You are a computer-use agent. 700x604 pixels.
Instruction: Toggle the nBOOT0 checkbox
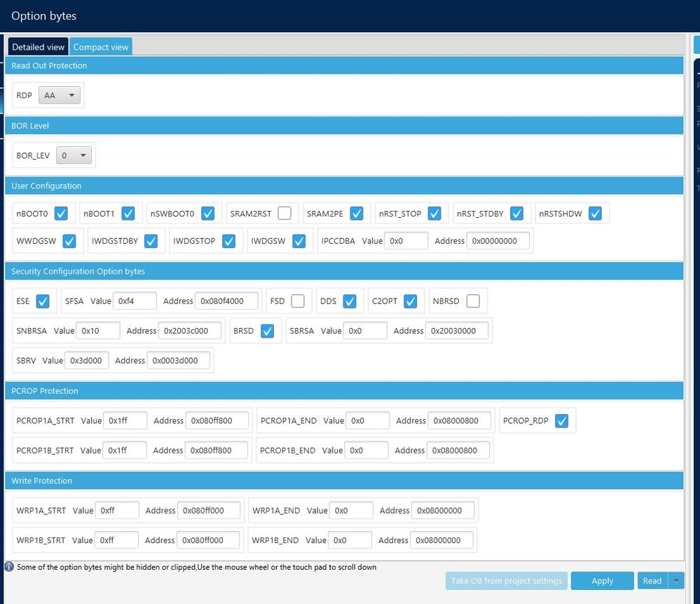pos(61,214)
